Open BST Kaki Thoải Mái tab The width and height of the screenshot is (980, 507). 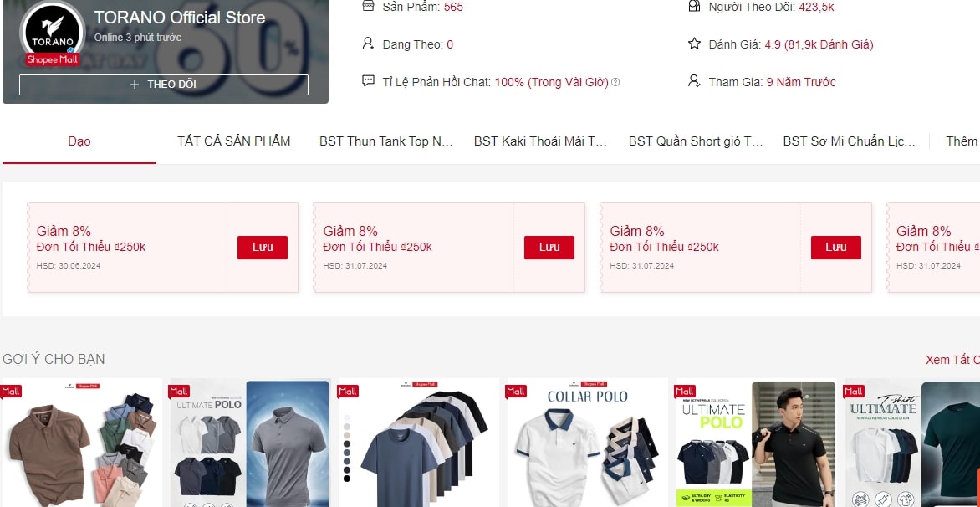[x=541, y=141]
